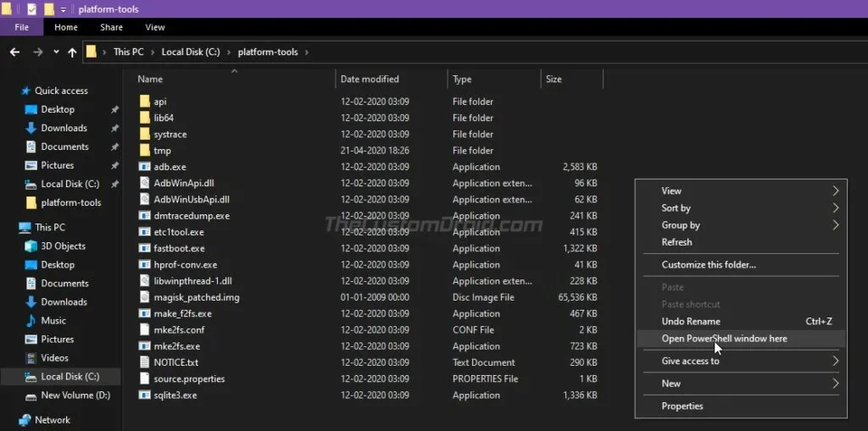Click the magisk_patched.img disc image icon
This screenshot has height=431, width=868.
pyautogui.click(x=144, y=298)
